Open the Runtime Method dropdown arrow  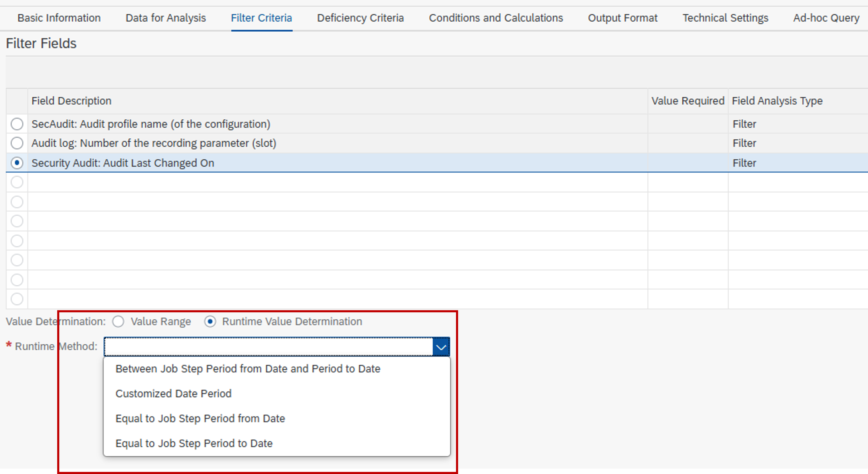(x=441, y=347)
